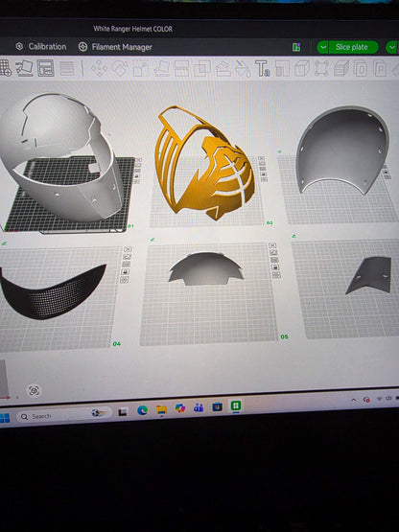Arrange objects on plate 04
Viewport: 399px width, 532px height.
coord(127,265)
